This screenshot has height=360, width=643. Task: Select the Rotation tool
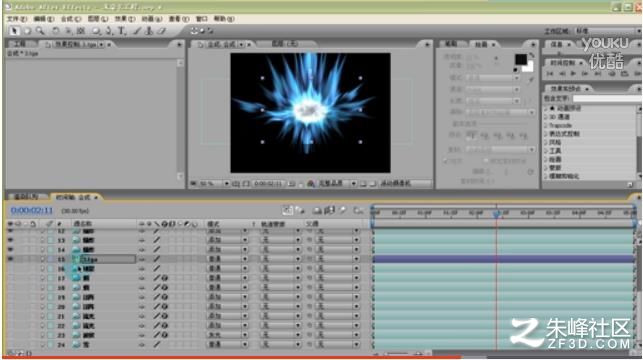pyautogui.click(x=55, y=31)
